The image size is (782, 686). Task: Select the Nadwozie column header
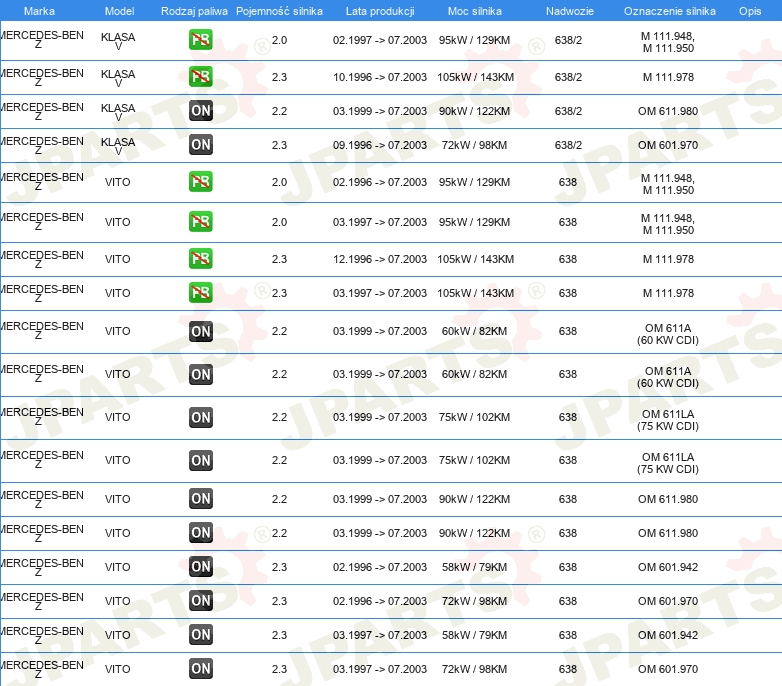click(x=567, y=11)
